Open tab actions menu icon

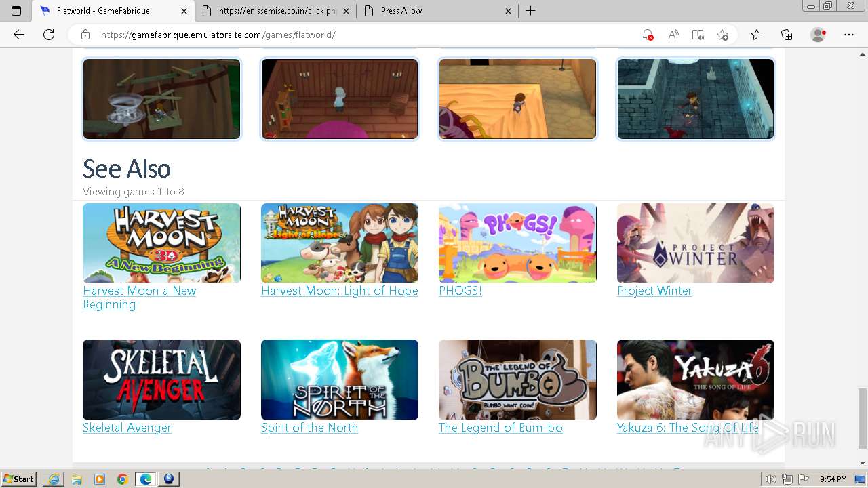click(x=16, y=11)
